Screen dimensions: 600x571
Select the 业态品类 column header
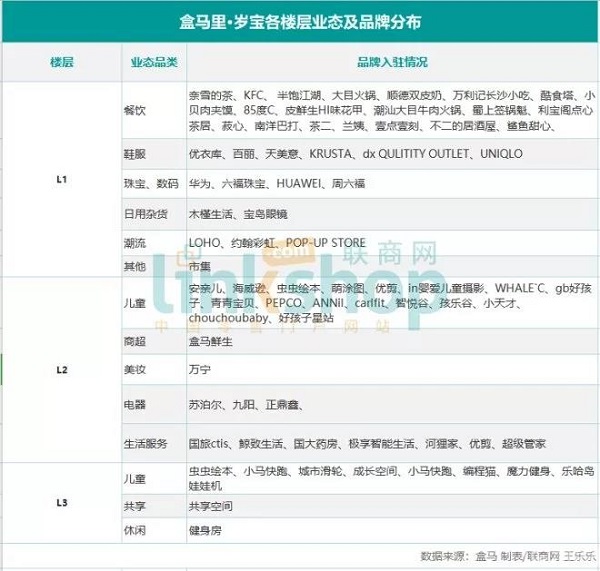coord(154,62)
